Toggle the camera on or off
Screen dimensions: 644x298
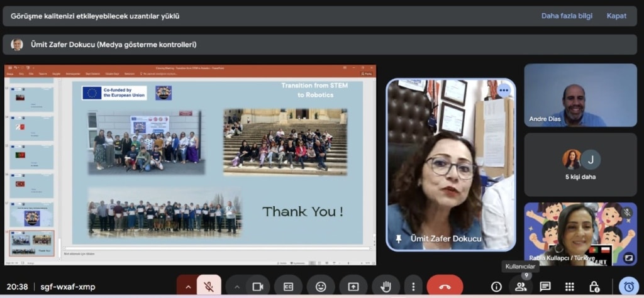coord(257,287)
